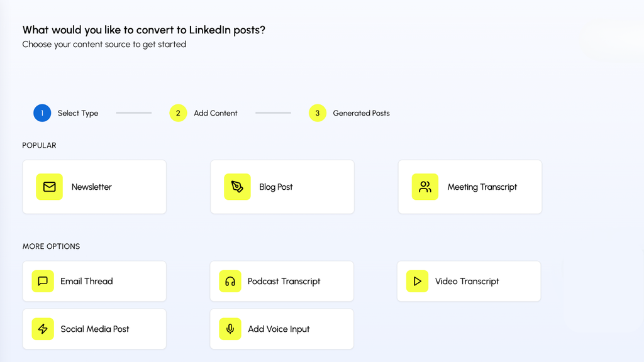
Task: Select the Podcast Transcript headphones icon
Action: coord(230,281)
